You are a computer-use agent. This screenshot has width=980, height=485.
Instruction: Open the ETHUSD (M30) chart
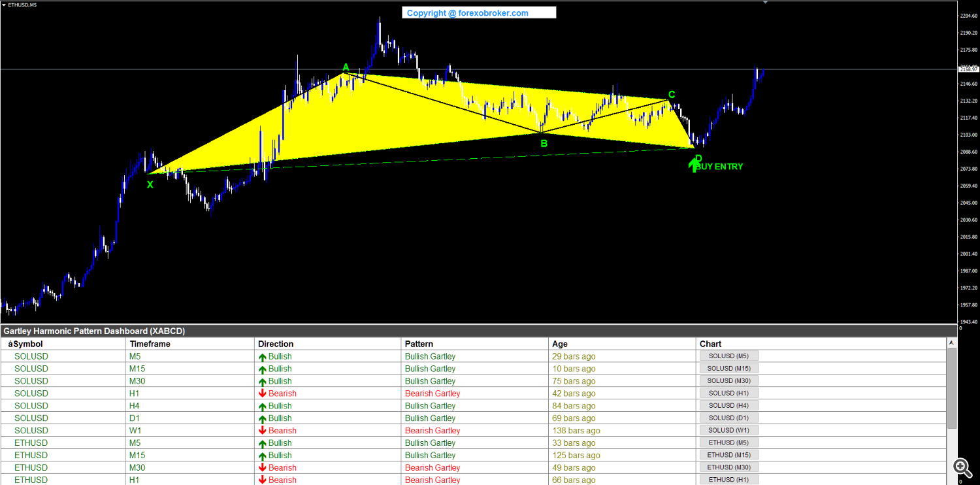[x=728, y=467]
